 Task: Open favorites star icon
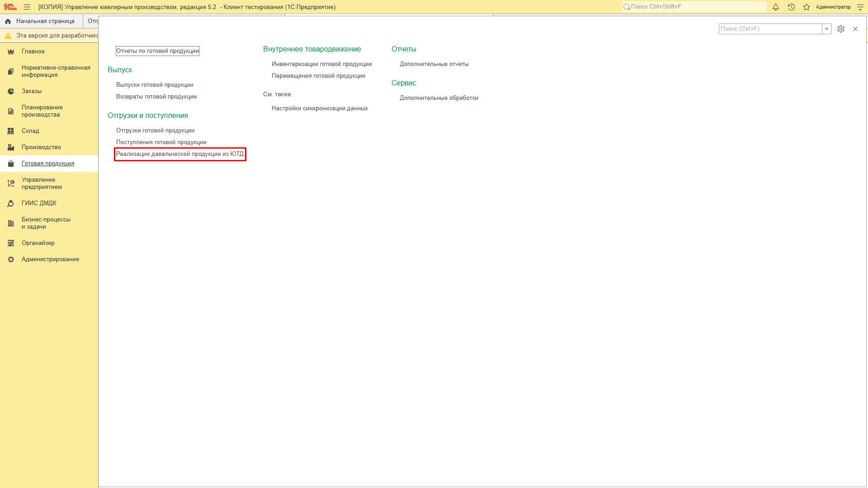807,7
